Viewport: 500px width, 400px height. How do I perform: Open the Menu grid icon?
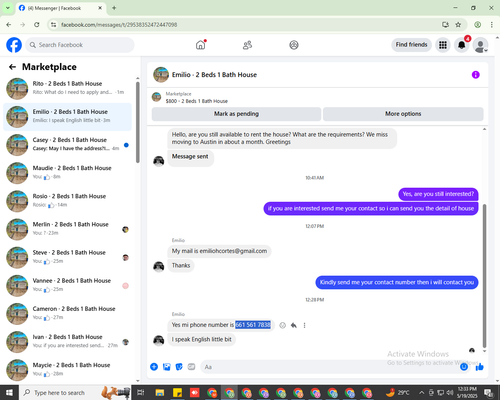443,45
